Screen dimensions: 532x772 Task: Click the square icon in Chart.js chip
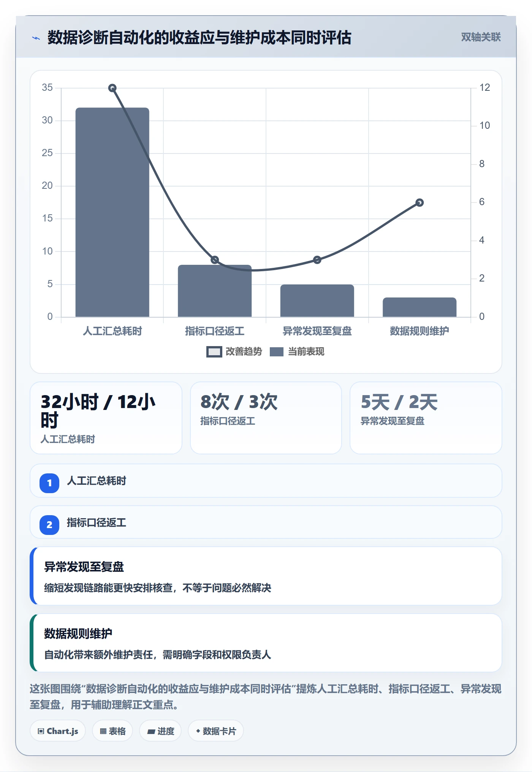[41, 731]
